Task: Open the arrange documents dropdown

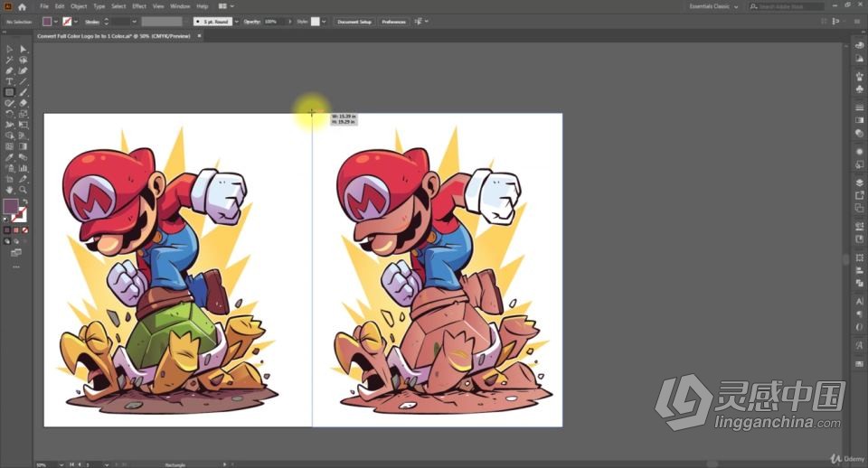Action: 226,6
